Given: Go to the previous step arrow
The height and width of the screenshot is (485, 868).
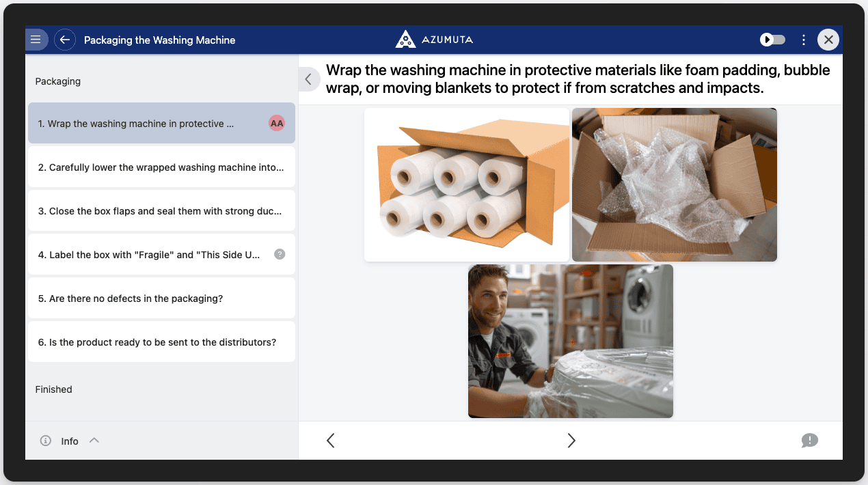Looking at the screenshot, I should pos(331,441).
